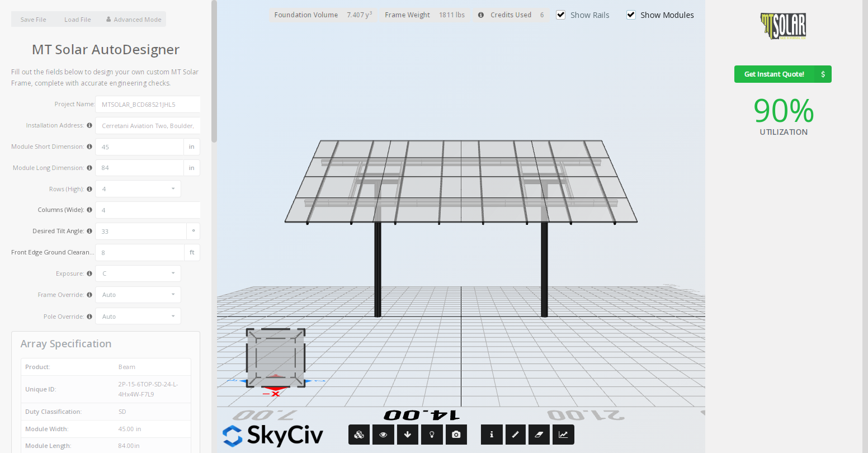This screenshot has height=453, width=868.
Task: Click Save File in the top menu
Action: pyautogui.click(x=33, y=20)
